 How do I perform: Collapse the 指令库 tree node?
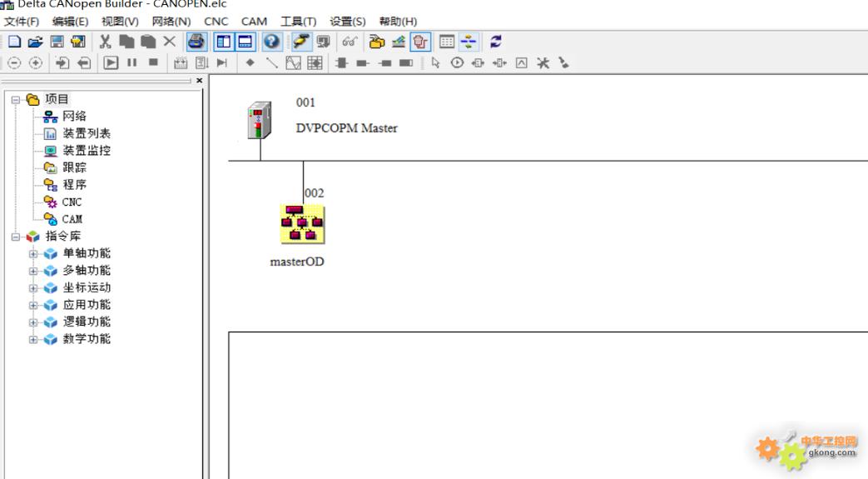tap(16, 237)
